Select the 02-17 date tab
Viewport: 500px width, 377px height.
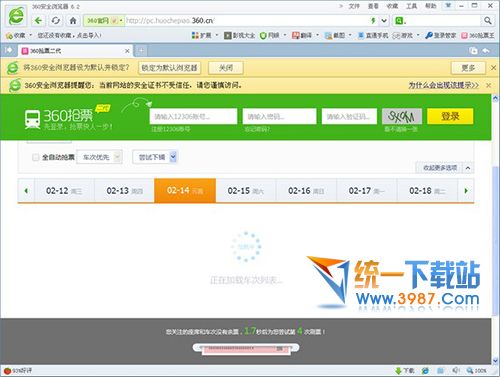[367, 191]
